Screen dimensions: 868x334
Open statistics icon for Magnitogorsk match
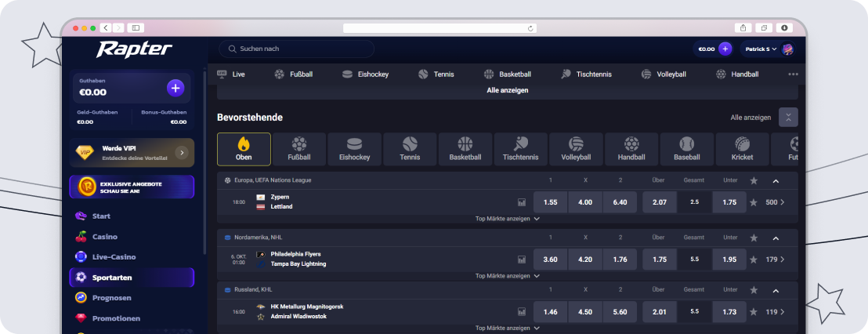tap(522, 312)
